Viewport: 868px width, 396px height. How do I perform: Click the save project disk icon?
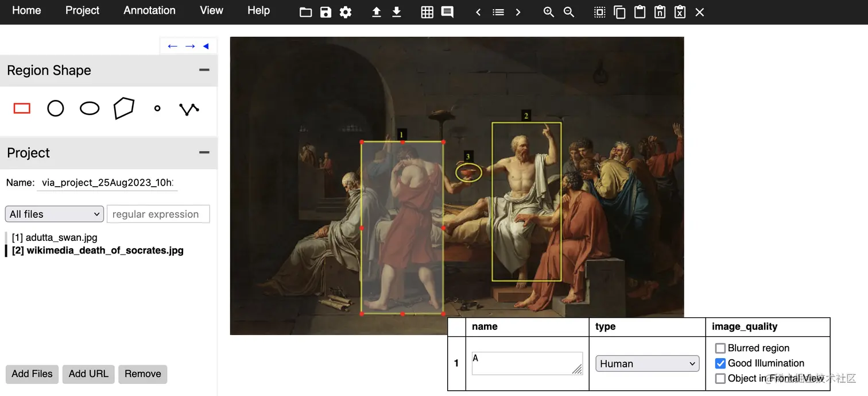click(x=325, y=12)
